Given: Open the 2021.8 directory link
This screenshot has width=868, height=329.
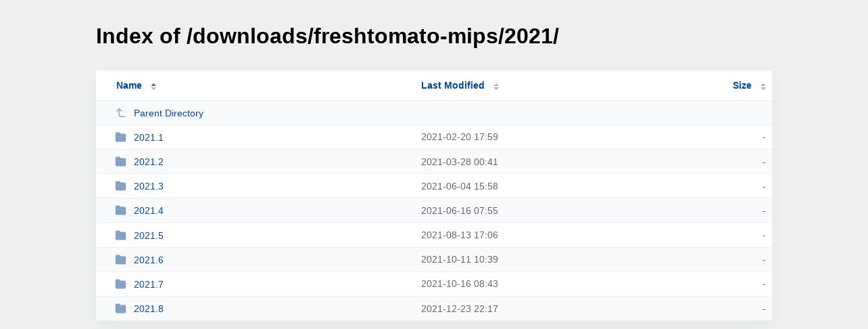Looking at the screenshot, I should 149,309.
